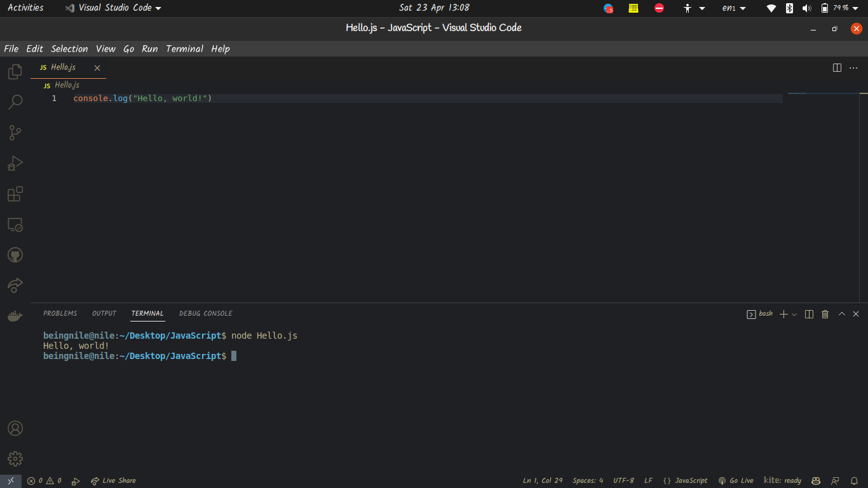This screenshot has height=488, width=868.
Task: Open the feedback icon in status bar
Action: [836, 481]
